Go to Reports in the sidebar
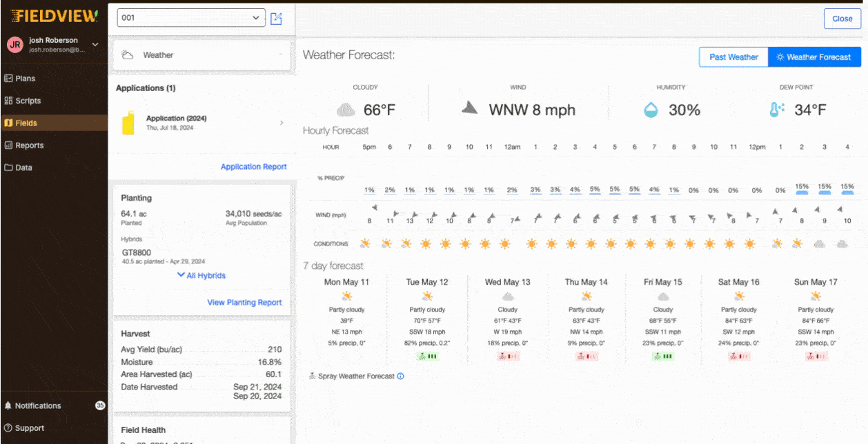 click(x=24, y=145)
